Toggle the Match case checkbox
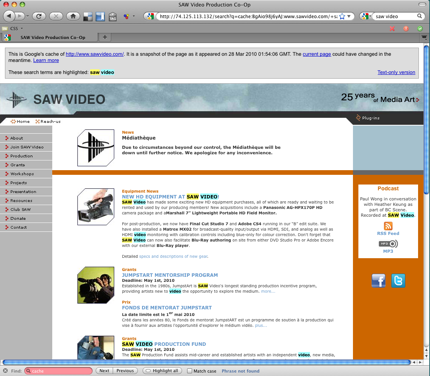 (x=190, y=371)
